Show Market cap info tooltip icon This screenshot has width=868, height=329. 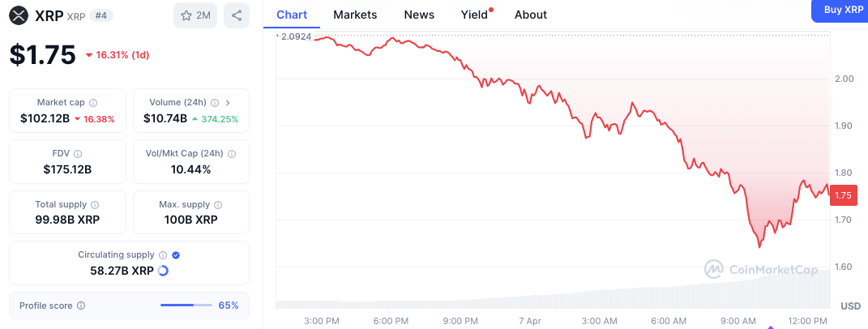(93, 103)
